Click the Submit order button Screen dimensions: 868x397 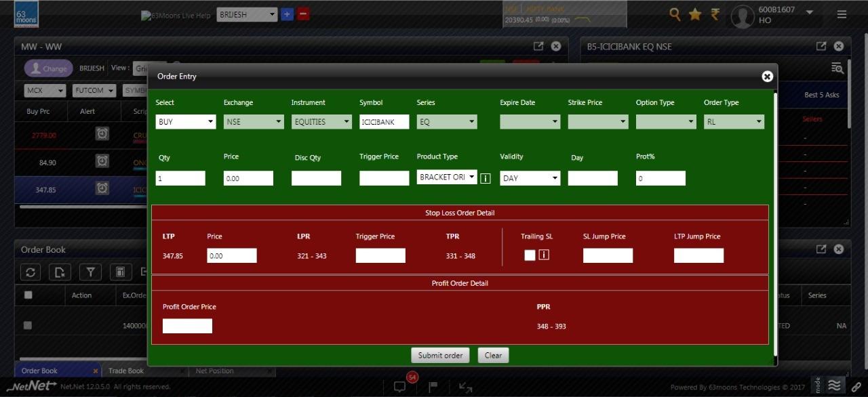click(x=440, y=355)
